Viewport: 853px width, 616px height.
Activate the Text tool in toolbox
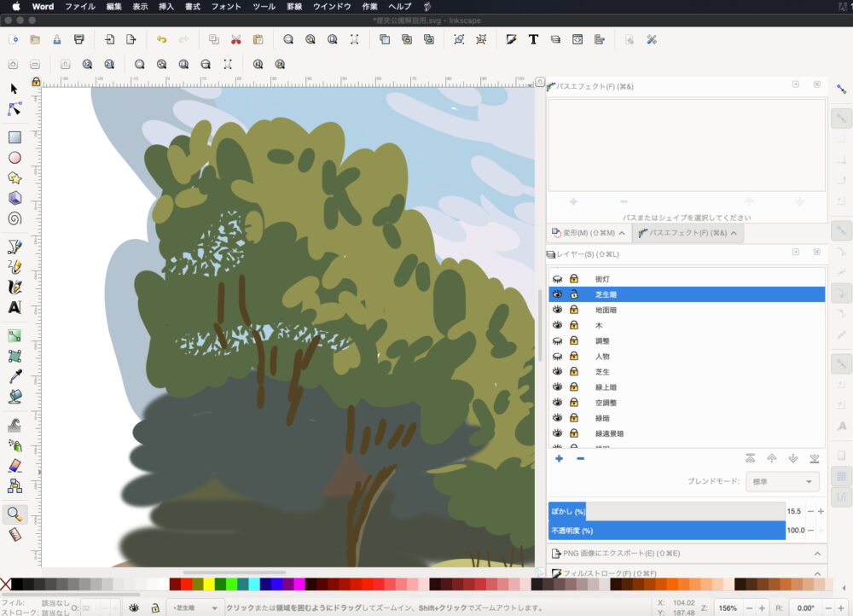tap(15, 307)
